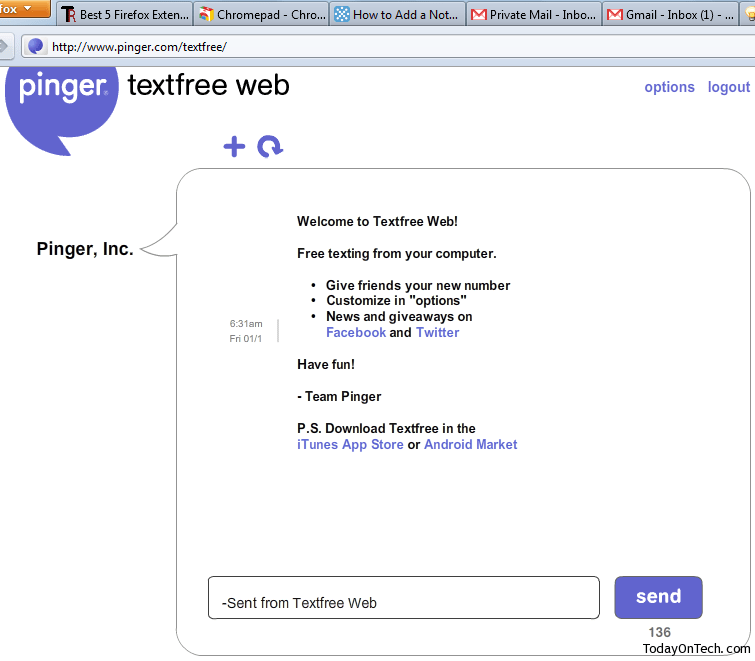755x661 pixels.
Task: Click the Private Mail tab icon
Action: click(478, 15)
